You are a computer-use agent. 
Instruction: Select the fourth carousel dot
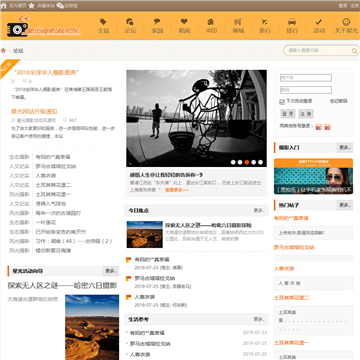coord(253,162)
